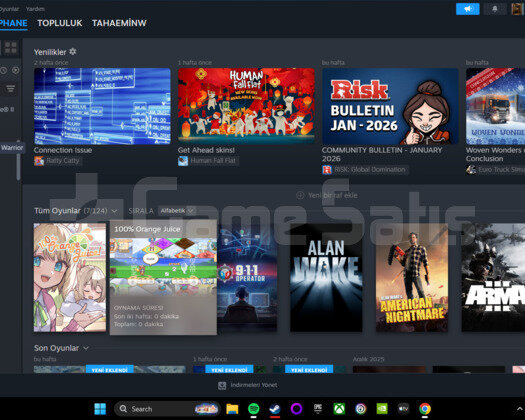
Task: Select the Alan Wake game cover
Action: click(326, 278)
